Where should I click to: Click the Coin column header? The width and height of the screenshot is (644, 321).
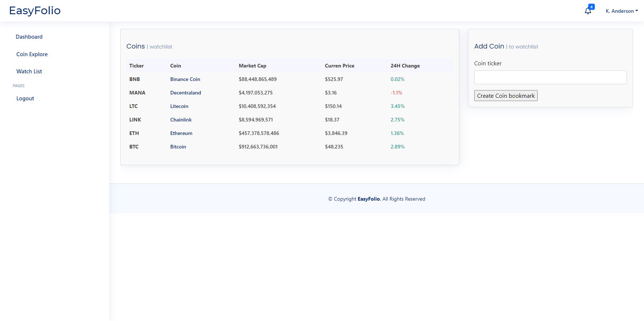click(x=176, y=66)
